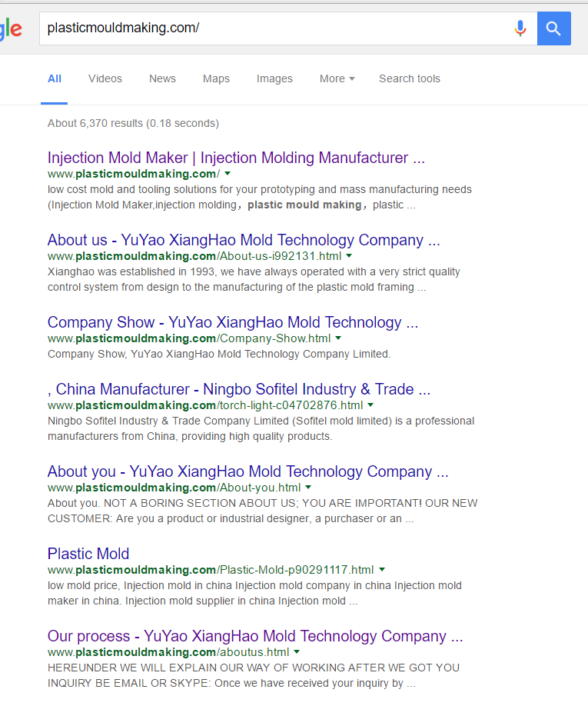This screenshot has height=706, width=588.
Task: Expand dropdown arrow next to aboutus.html
Action: click(297, 652)
